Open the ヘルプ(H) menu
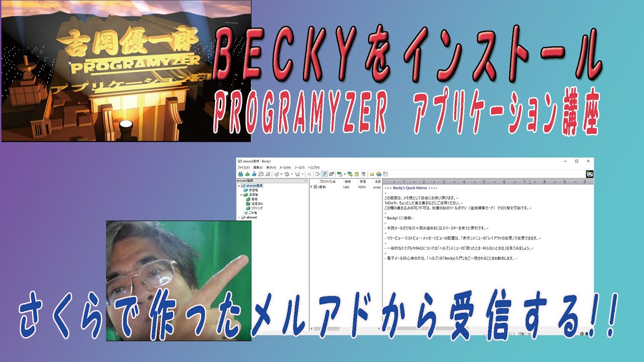This screenshot has height=362, width=644. pyautogui.click(x=313, y=167)
